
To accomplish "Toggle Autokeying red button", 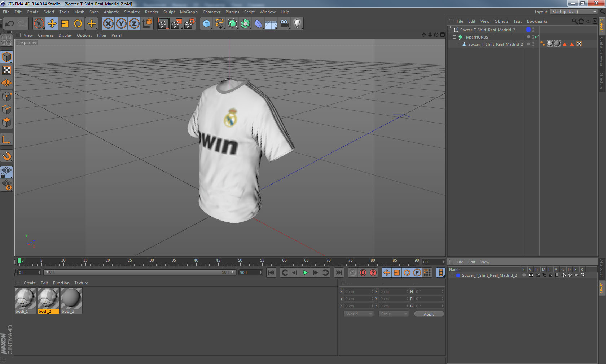I will pos(363,272).
